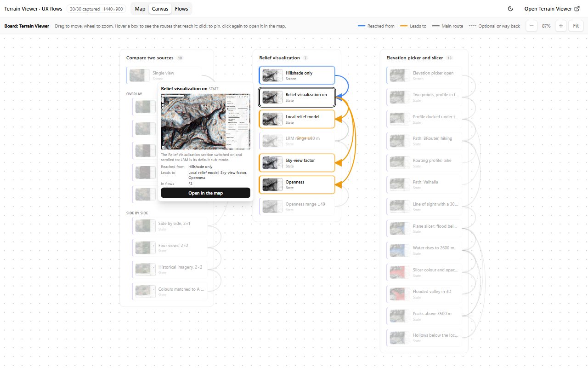Click the Flooded valley in 3D thumbnail

(400, 294)
